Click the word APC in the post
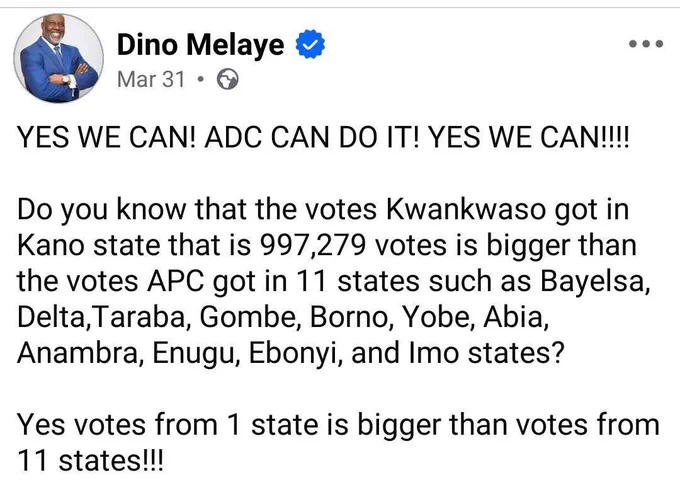Image resolution: width=680 pixels, height=499 pixels. coord(176,281)
